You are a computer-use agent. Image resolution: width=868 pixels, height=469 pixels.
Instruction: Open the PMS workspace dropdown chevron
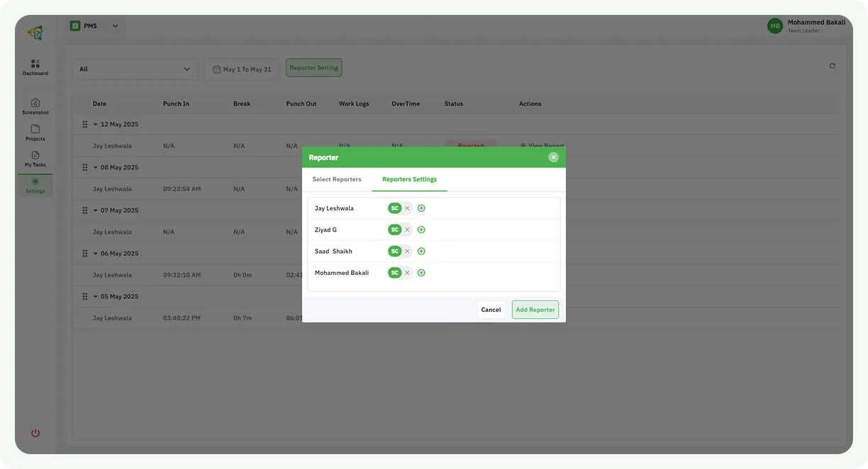coord(115,26)
